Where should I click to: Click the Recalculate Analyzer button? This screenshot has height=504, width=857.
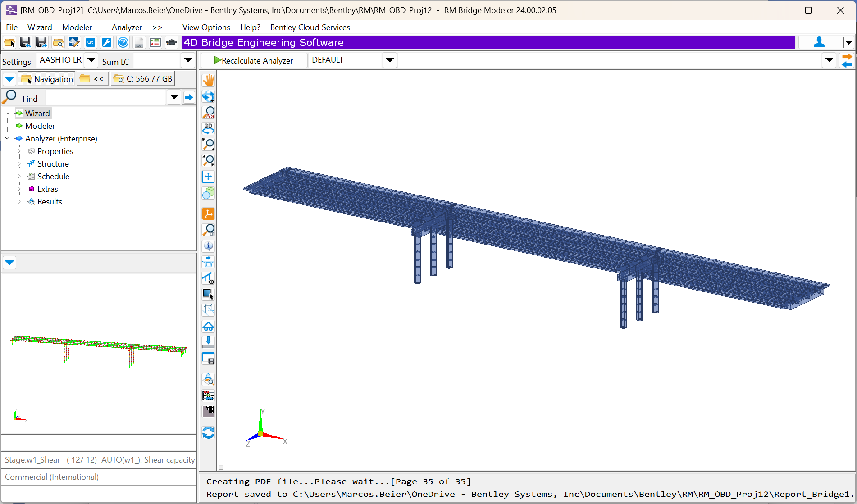click(254, 60)
